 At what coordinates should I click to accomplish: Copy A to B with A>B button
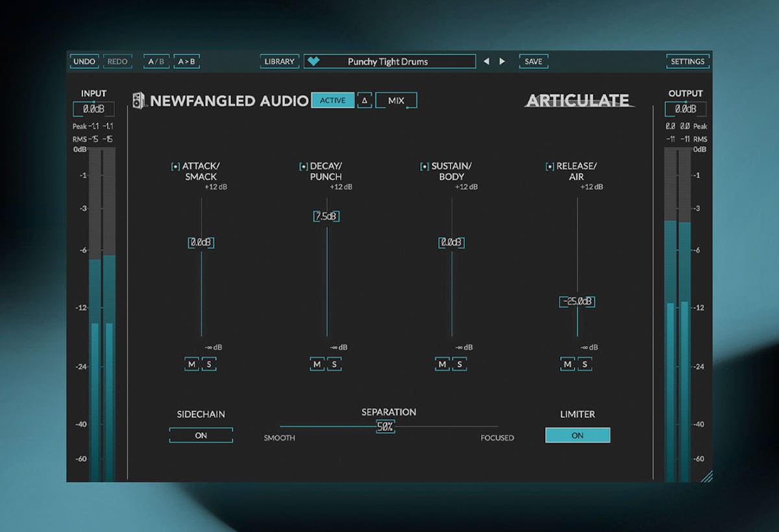coord(186,62)
